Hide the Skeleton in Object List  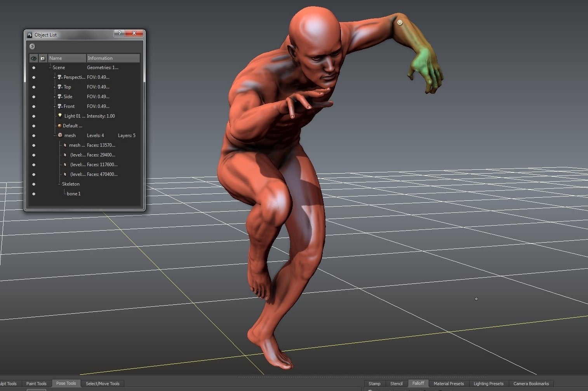(x=34, y=184)
